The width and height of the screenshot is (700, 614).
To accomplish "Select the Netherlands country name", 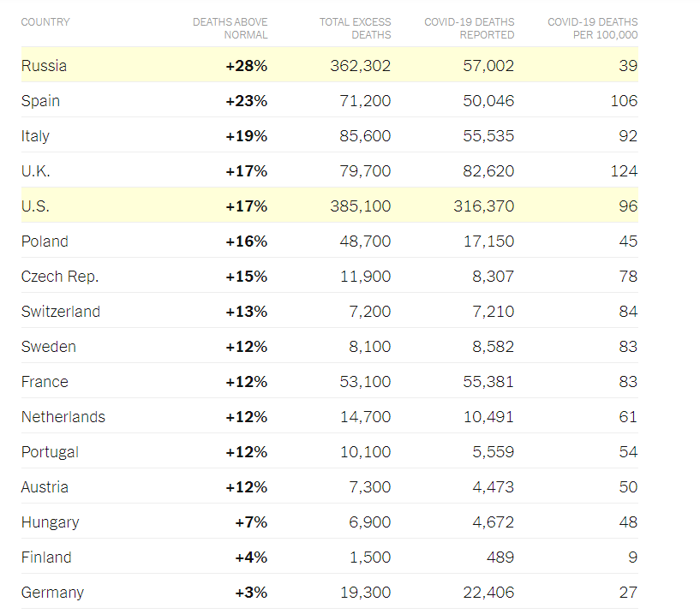I will [x=63, y=417].
